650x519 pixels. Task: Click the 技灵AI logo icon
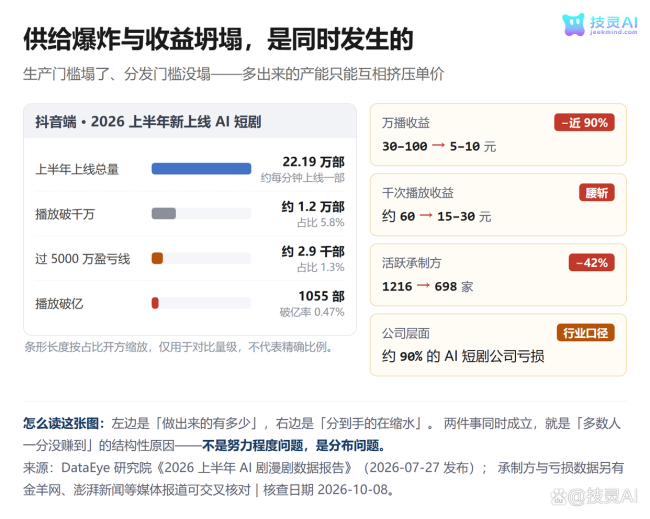[x=573, y=24]
